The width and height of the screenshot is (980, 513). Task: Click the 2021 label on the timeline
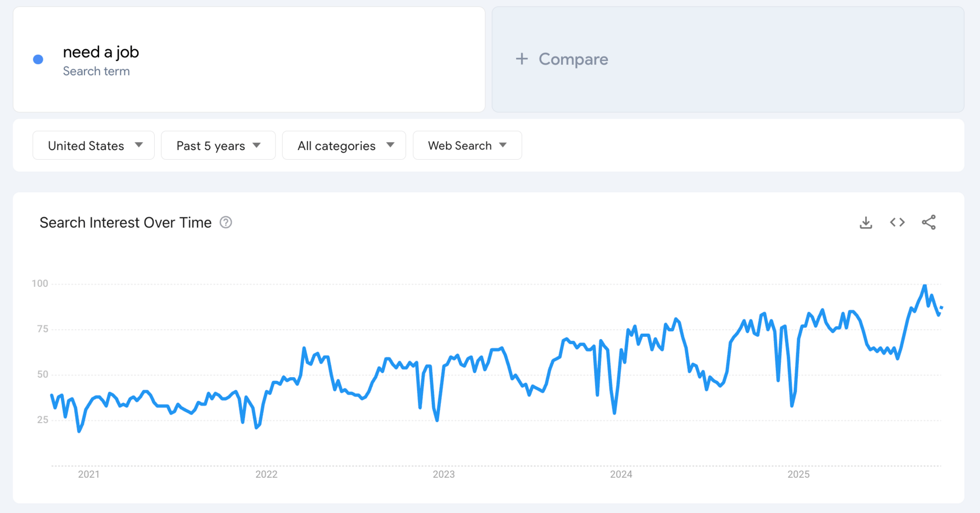(x=89, y=474)
